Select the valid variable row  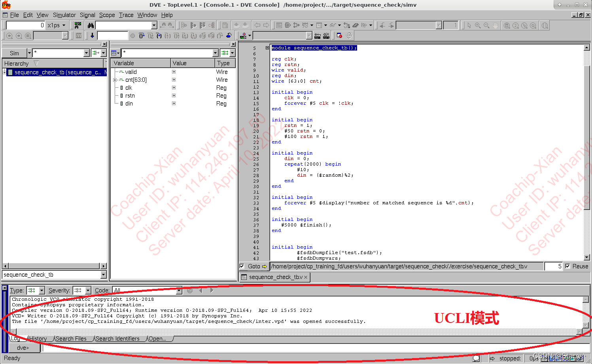pyautogui.click(x=173, y=72)
